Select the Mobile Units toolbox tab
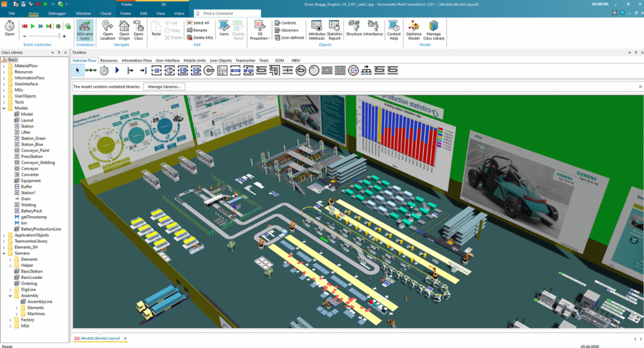644x348 pixels. (195, 60)
